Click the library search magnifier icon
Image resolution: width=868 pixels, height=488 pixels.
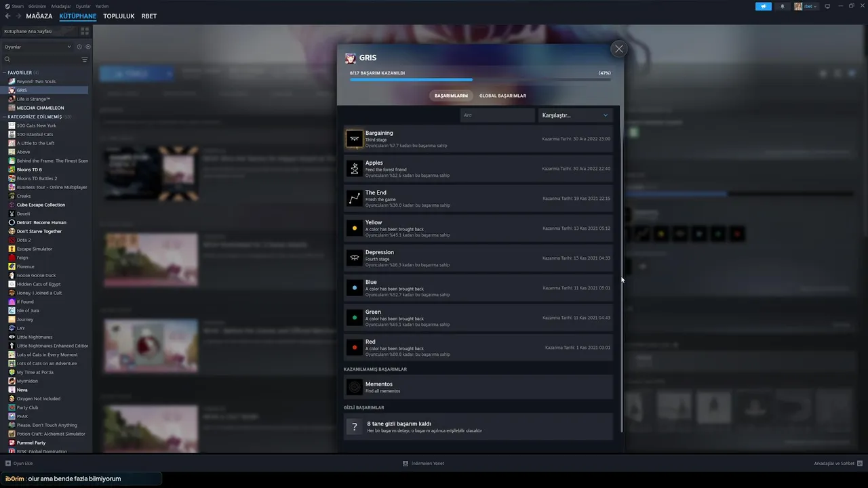(x=7, y=60)
